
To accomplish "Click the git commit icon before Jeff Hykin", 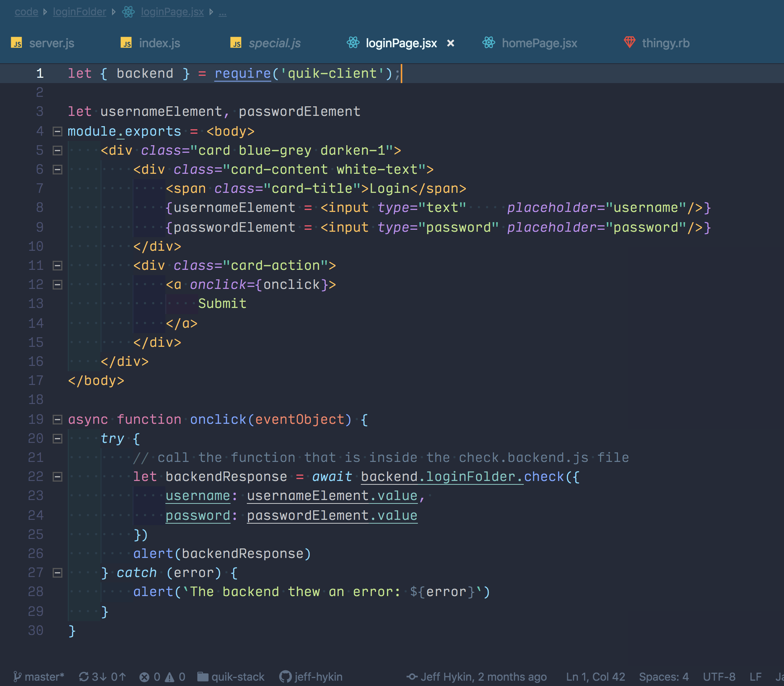I will [412, 677].
